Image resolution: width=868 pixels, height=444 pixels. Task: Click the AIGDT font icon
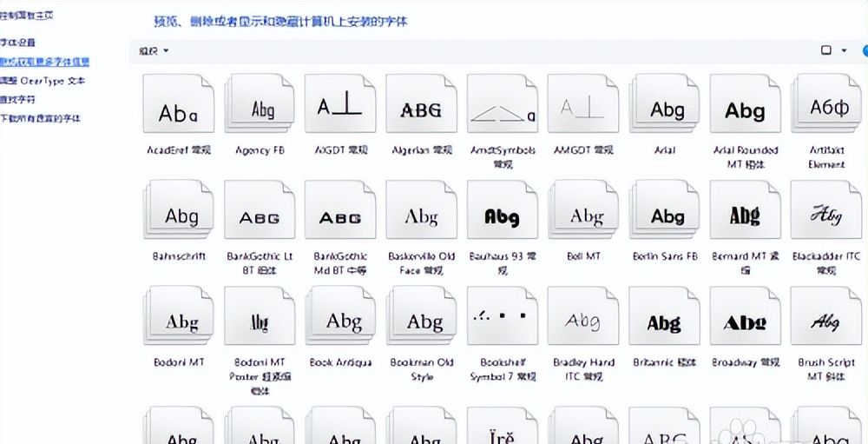pyautogui.click(x=340, y=103)
